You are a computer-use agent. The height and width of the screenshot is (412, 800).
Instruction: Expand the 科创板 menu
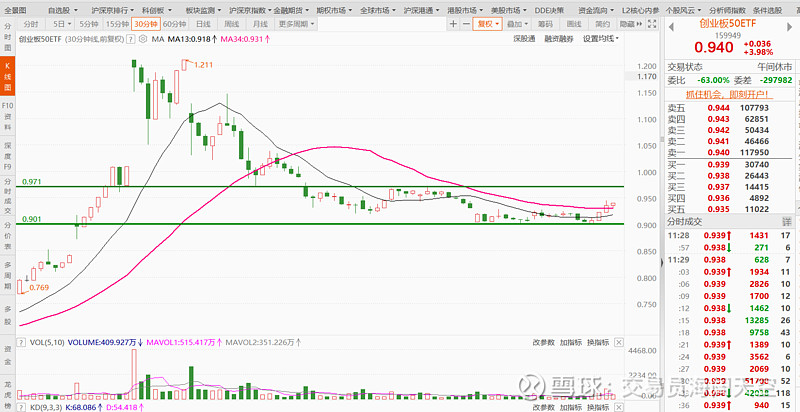pos(157,10)
